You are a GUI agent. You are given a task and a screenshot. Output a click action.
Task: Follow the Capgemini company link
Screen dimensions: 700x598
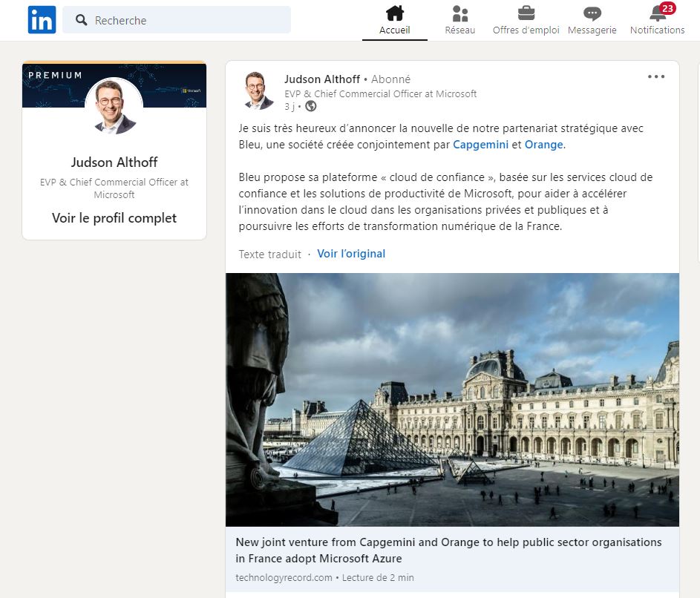tap(480, 145)
